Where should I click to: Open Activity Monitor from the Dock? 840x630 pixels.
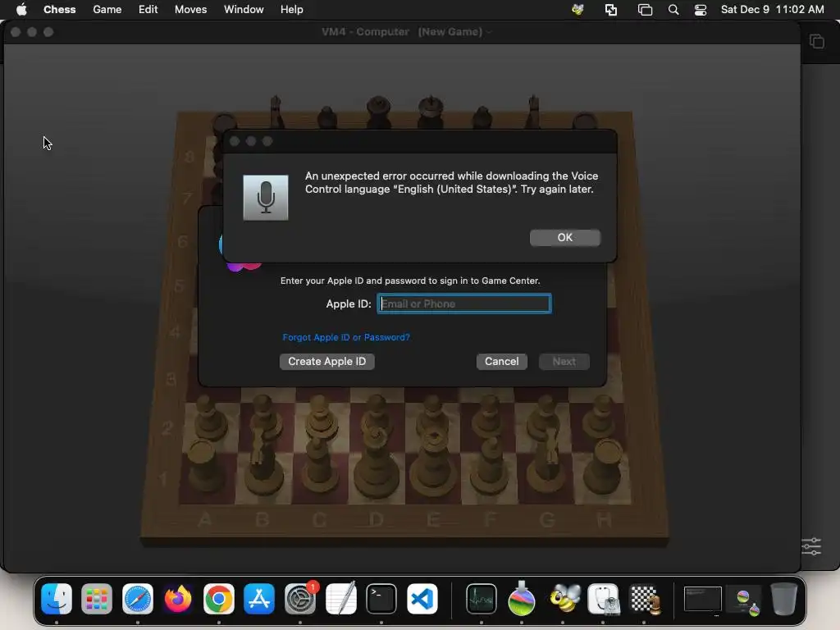[x=481, y=598]
